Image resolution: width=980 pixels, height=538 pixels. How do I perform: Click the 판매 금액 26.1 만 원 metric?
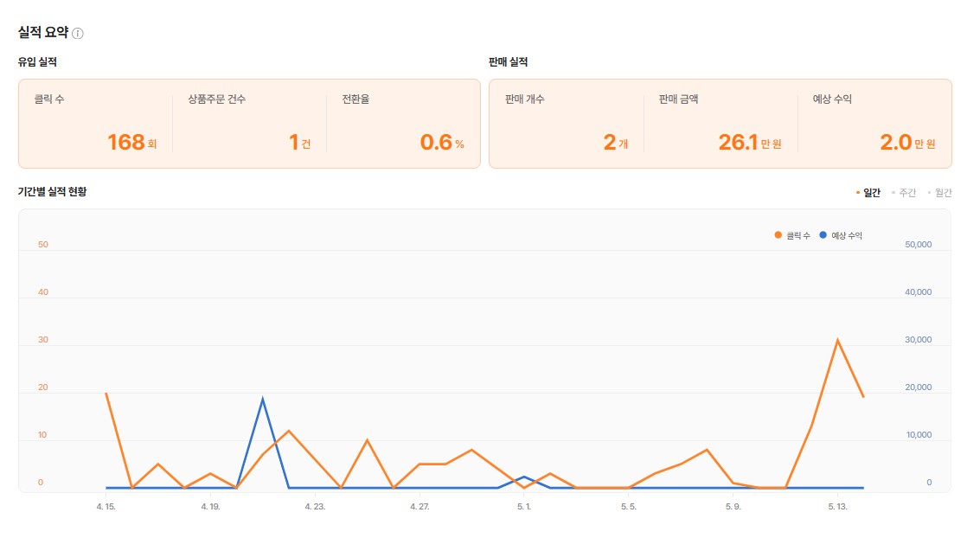720,124
